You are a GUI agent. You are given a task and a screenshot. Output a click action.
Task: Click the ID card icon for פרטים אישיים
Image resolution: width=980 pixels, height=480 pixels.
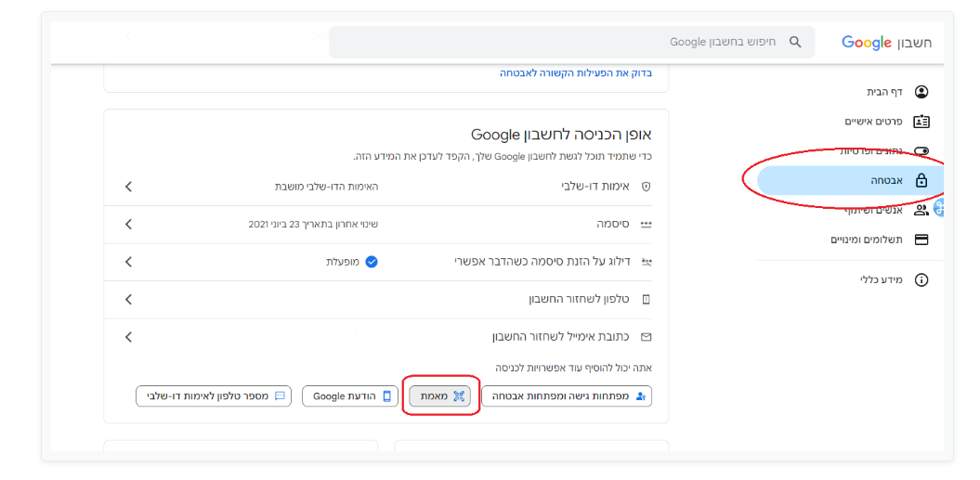click(x=921, y=122)
